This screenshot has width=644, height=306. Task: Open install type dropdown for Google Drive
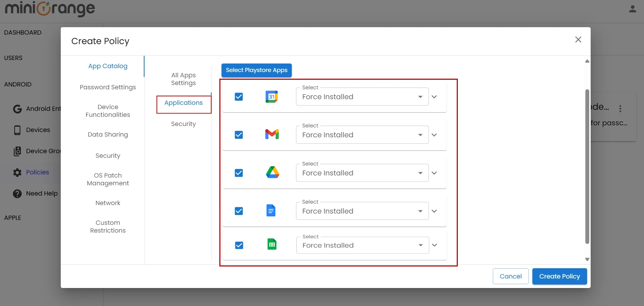(362, 173)
